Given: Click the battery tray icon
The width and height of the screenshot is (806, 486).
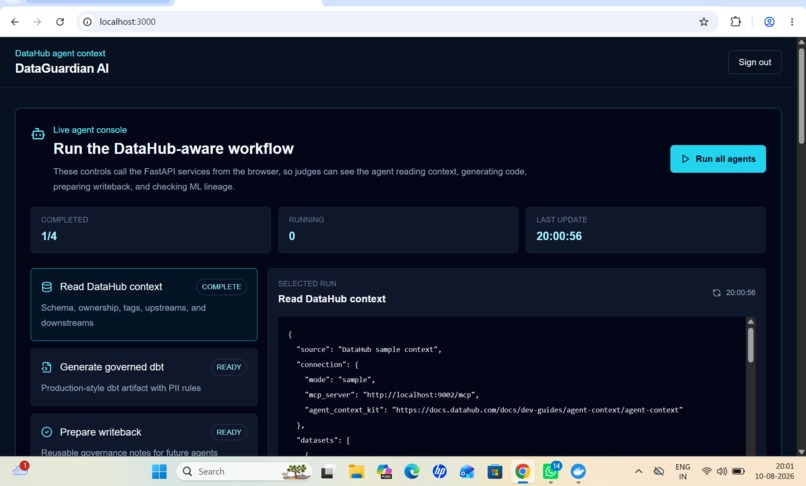Looking at the screenshot, I should pos(738,471).
